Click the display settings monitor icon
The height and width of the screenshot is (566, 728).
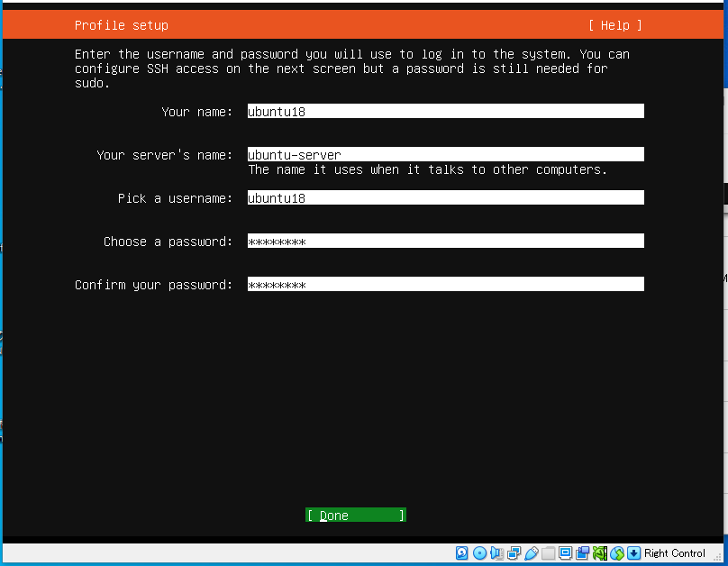(565, 553)
